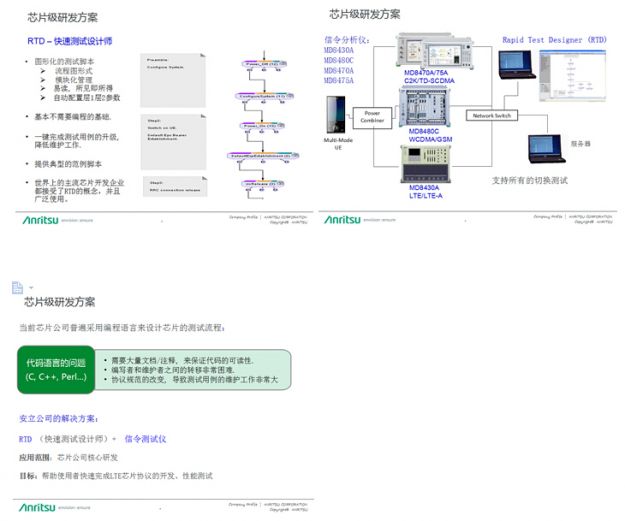Click MD8470A in the signaling analyzer list
Image resolution: width=625 pixels, height=521 pixels.
(x=339, y=71)
